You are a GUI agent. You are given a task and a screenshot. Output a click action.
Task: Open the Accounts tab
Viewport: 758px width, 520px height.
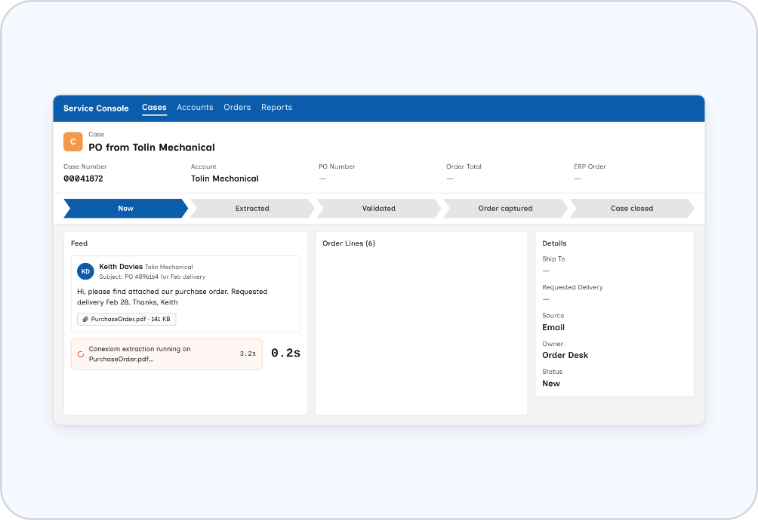tap(195, 107)
